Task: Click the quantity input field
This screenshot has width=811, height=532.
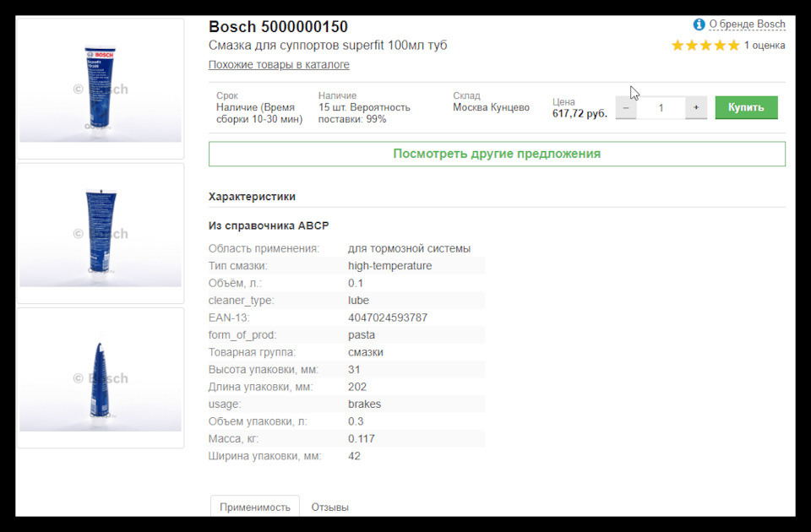Action: [661, 108]
